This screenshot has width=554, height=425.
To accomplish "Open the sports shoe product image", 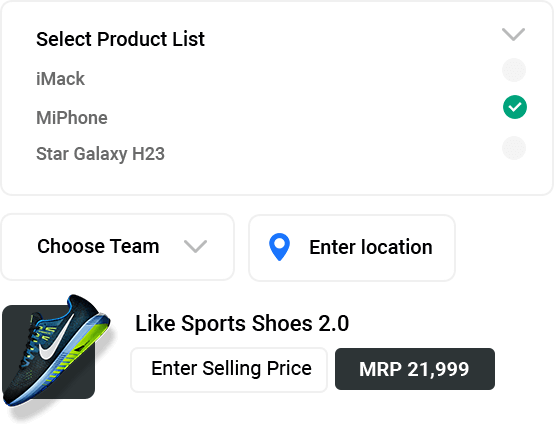I will pyautogui.click(x=57, y=350).
